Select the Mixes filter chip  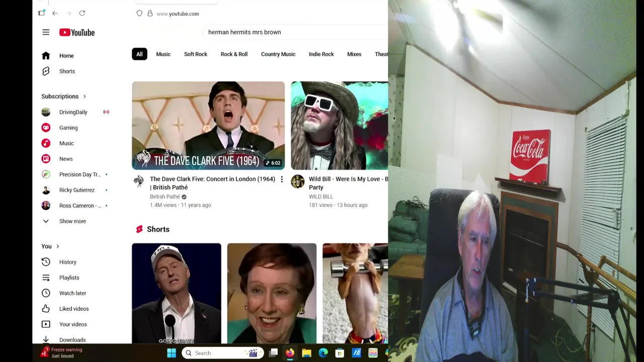tap(354, 54)
